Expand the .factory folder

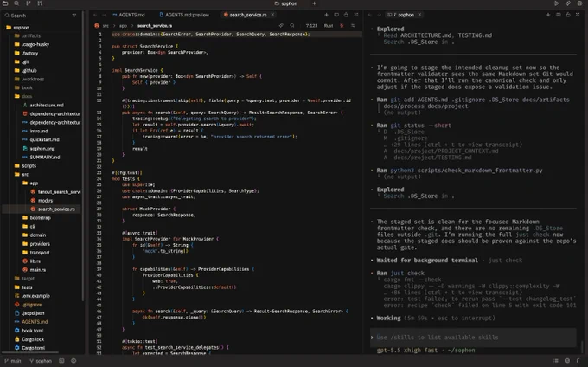[26, 53]
